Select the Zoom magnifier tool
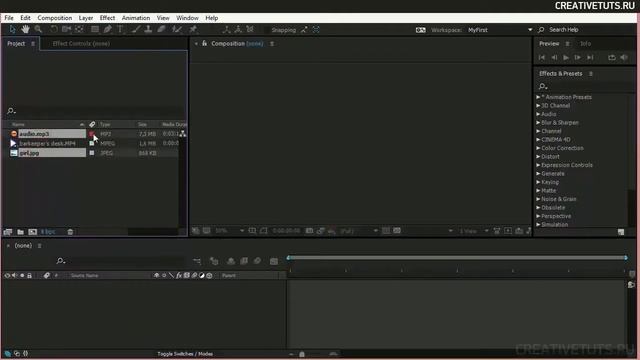This screenshot has height=360, width=640. click(x=38, y=29)
